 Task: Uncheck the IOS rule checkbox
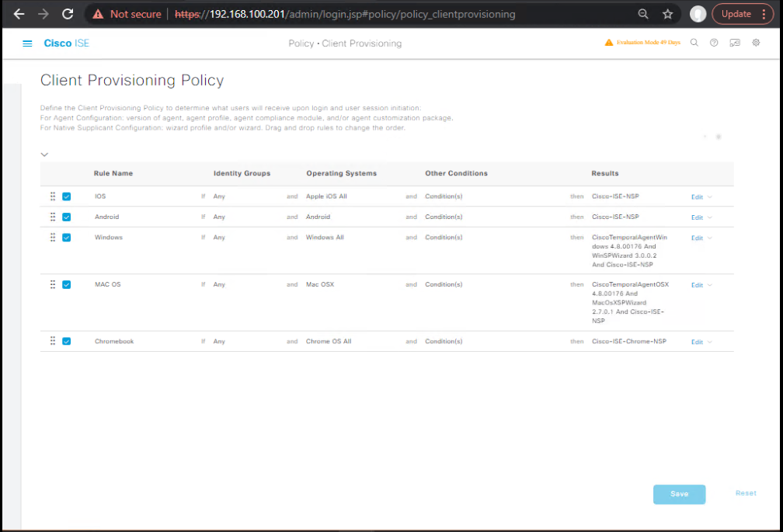click(67, 196)
